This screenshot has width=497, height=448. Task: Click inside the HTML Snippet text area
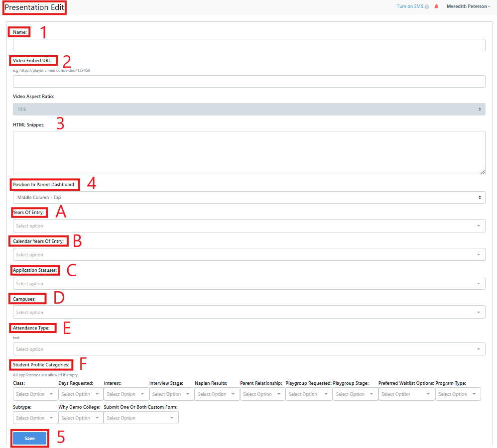[249, 152]
